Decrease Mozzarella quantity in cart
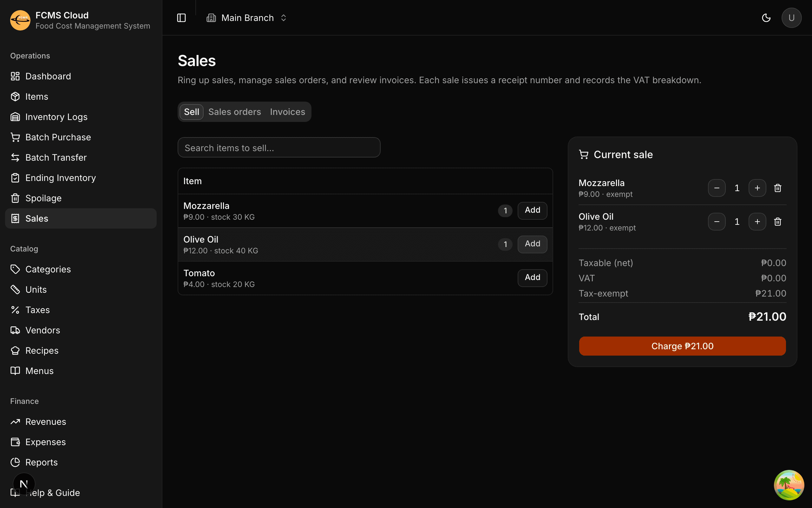The image size is (812, 508). [717, 188]
